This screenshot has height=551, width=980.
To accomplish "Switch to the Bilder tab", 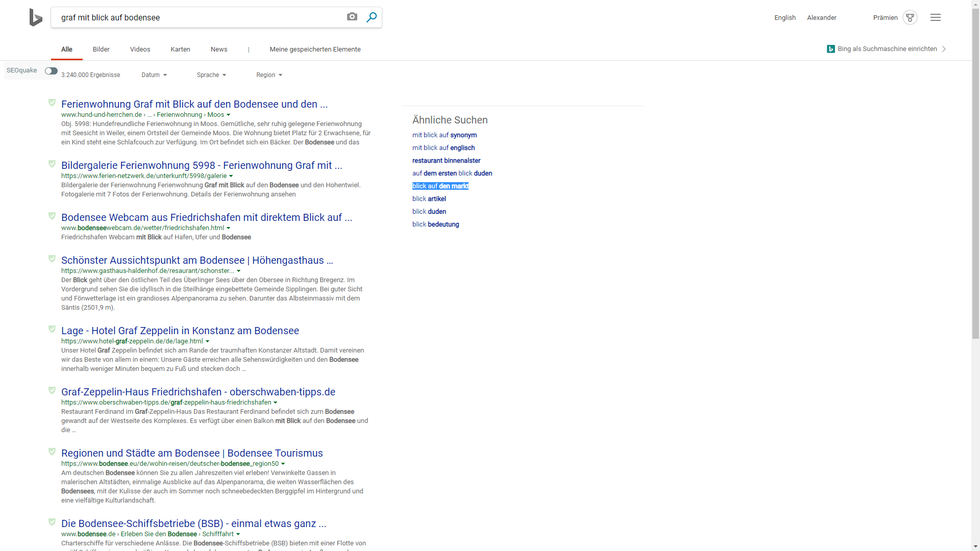I will click(101, 49).
